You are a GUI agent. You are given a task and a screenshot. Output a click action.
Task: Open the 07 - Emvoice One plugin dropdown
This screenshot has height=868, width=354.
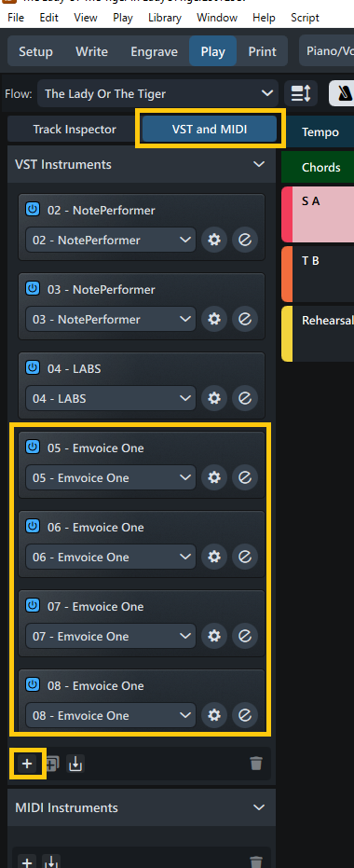pos(111,636)
